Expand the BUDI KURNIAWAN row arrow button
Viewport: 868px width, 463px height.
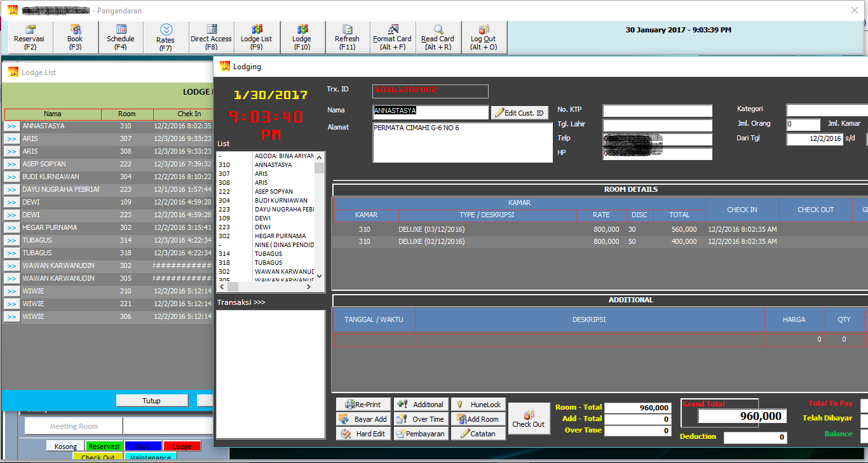click(x=12, y=177)
